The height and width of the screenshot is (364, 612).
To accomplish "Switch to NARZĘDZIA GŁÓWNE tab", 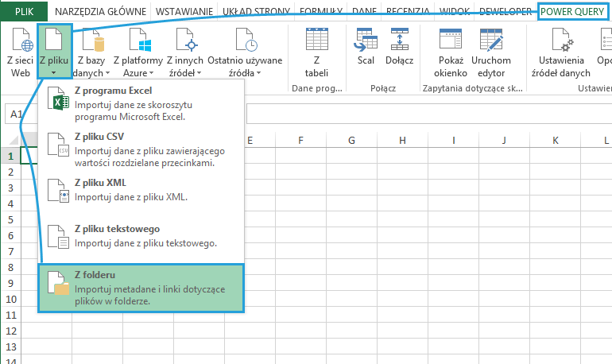I will coord(100,12).
